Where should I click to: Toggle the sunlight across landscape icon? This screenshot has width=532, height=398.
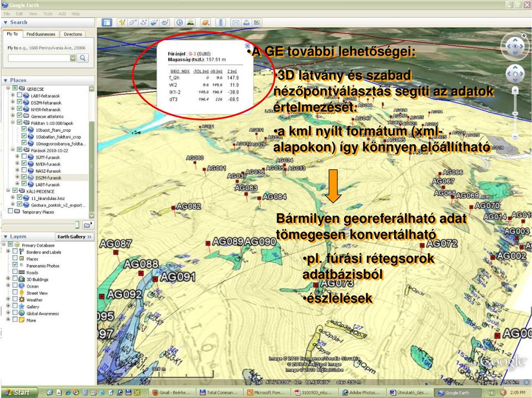pos(190,23)
